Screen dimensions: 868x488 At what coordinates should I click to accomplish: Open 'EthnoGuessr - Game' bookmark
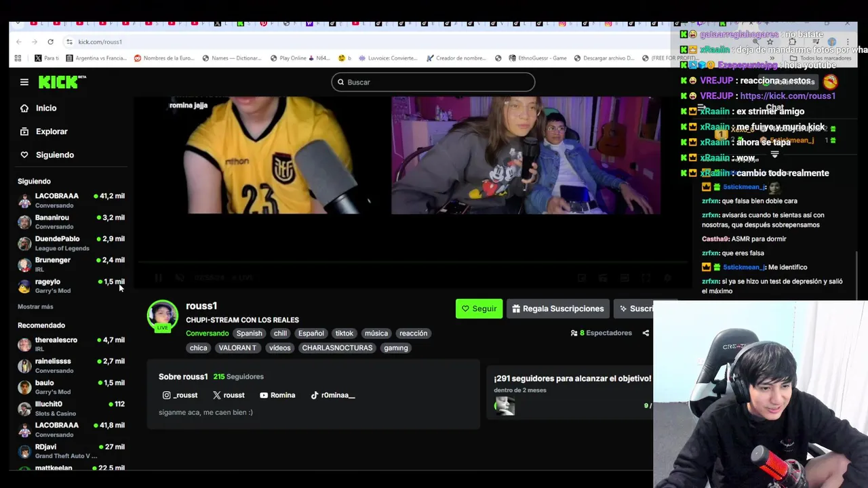(538, 58)
